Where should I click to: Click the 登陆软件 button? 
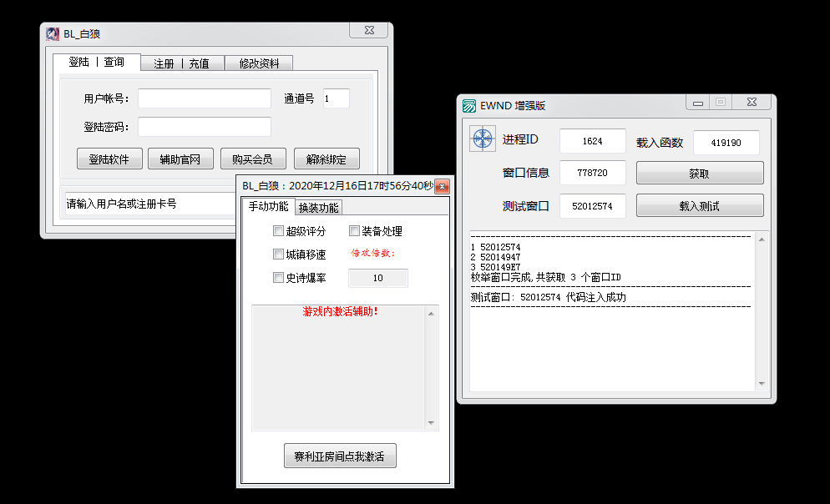point(109,159)
